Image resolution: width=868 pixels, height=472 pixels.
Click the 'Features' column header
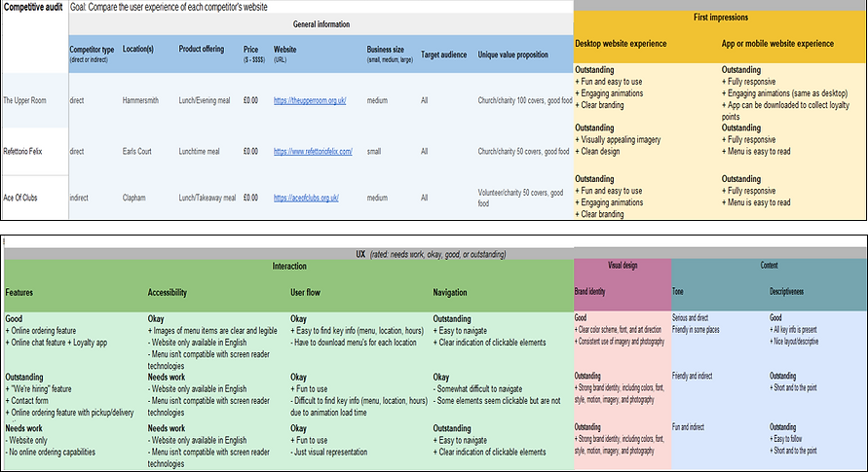pyautogui.click(x=19, y=292)
